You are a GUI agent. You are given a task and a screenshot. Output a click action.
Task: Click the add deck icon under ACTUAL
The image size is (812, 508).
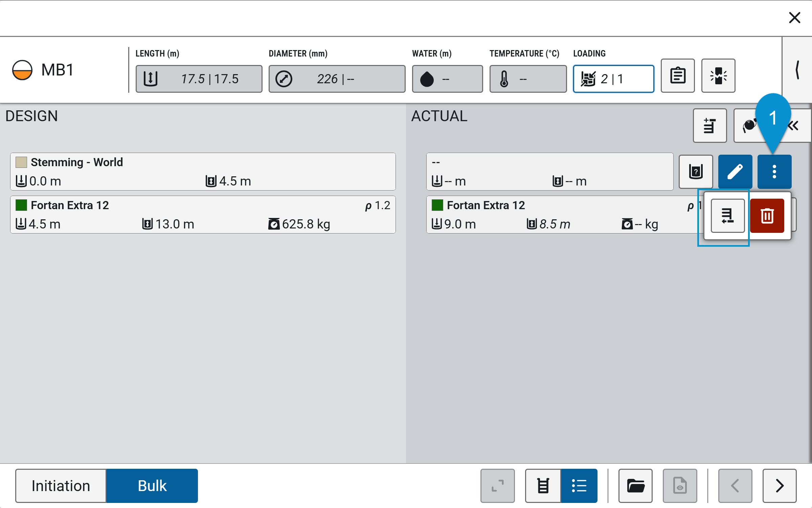(710, 126)
